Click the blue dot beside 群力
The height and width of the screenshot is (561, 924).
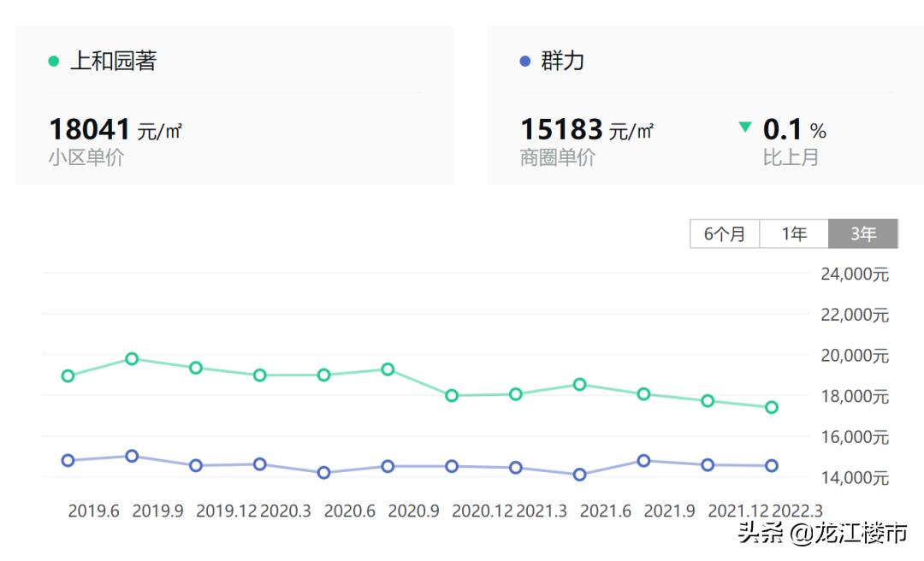pos(525,62)
